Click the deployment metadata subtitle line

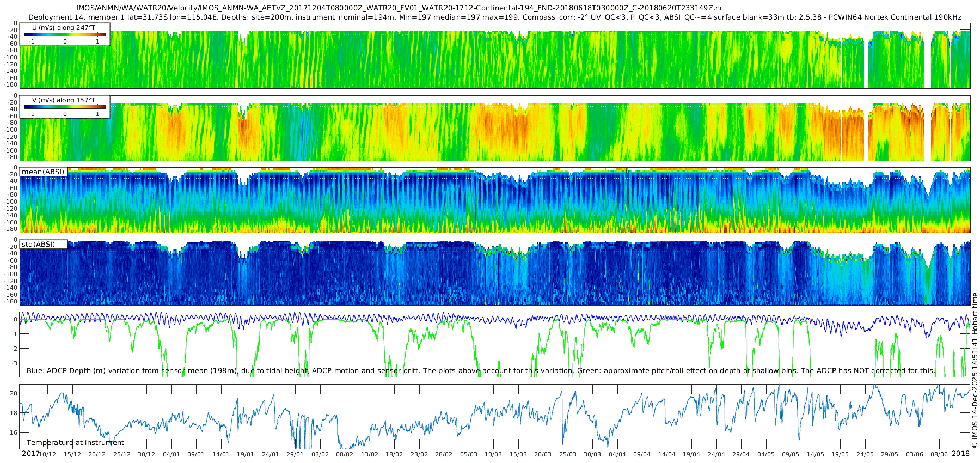(494, 17)
